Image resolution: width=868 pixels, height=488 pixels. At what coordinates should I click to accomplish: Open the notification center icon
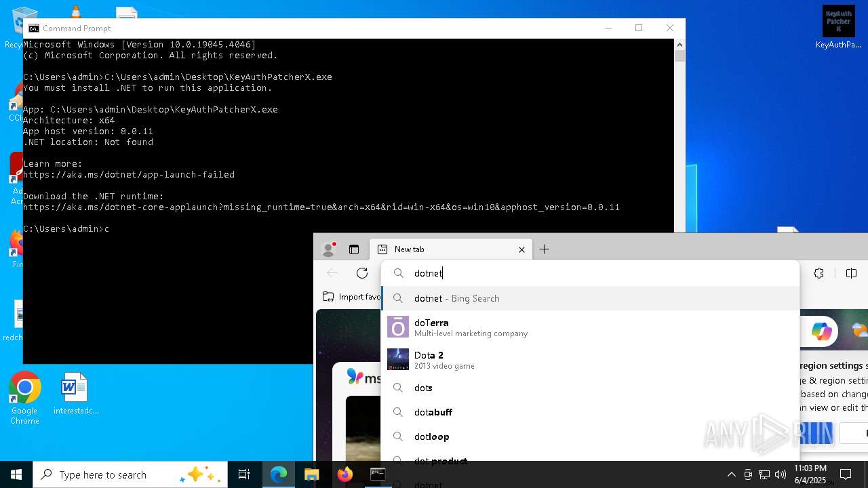[846, 474]
